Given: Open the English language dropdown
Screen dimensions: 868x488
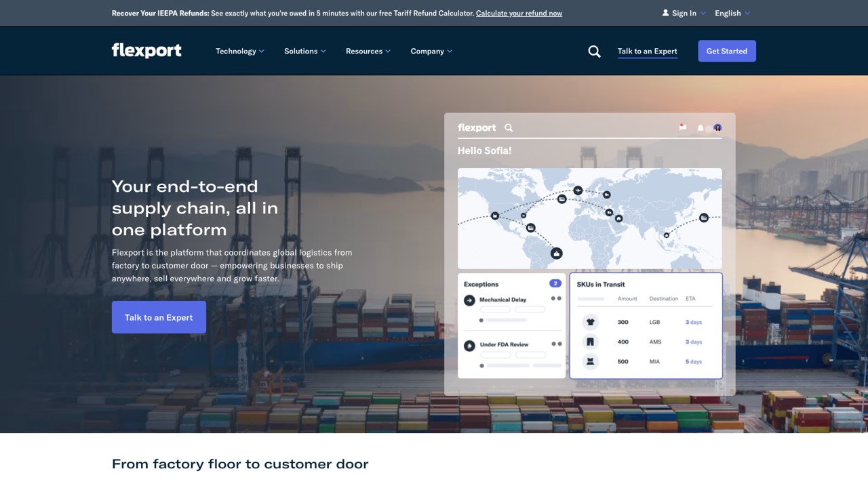Looking at the screenshot, I should (732, 13).
